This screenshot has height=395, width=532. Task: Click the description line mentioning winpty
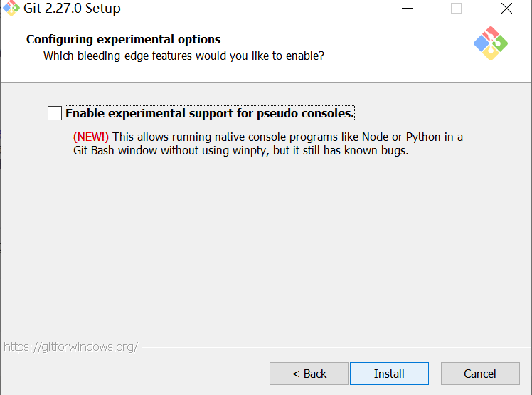pos(240,151)
